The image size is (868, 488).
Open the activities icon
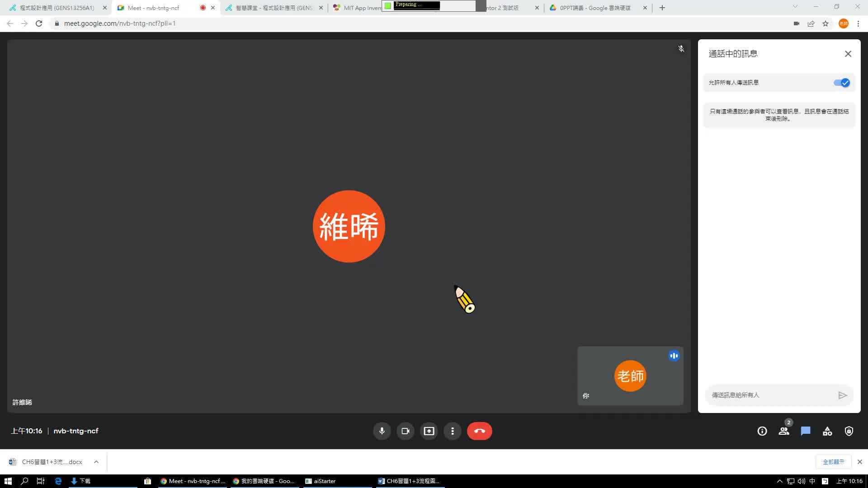[827, 431]
